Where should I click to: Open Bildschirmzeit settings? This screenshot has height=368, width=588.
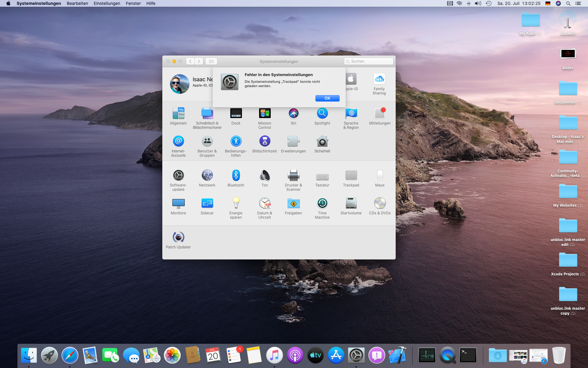(265, 142)
